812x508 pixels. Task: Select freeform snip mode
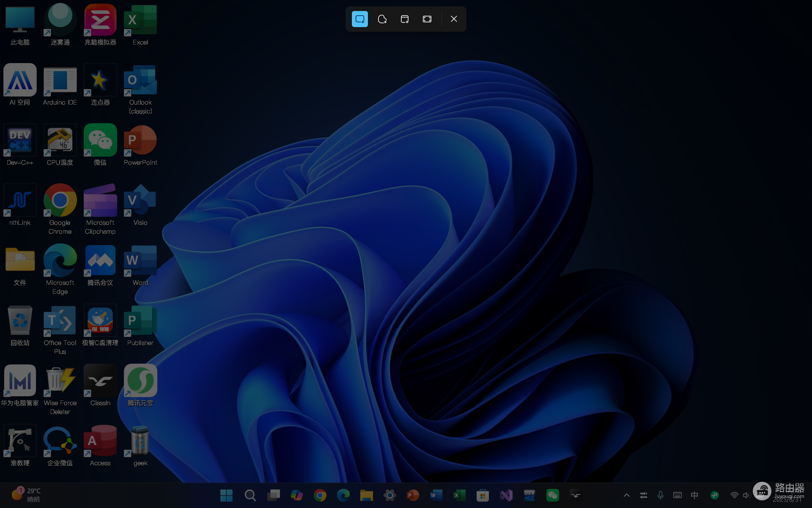tap(382, 19)
